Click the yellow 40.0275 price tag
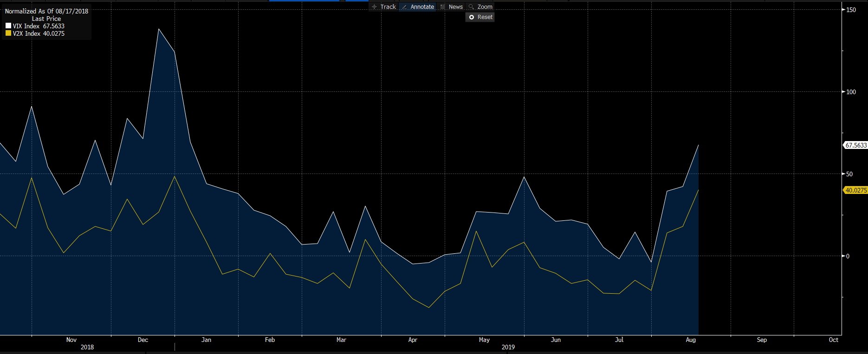 (855, 190)
